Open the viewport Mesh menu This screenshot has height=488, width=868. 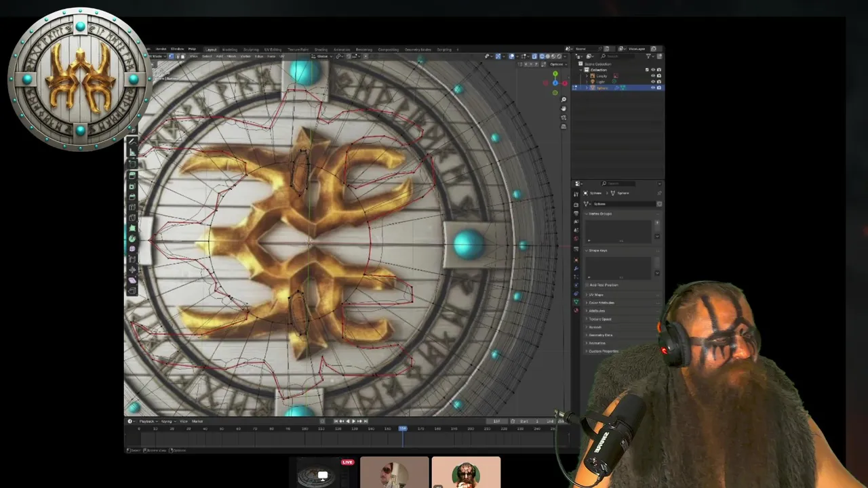231,56
